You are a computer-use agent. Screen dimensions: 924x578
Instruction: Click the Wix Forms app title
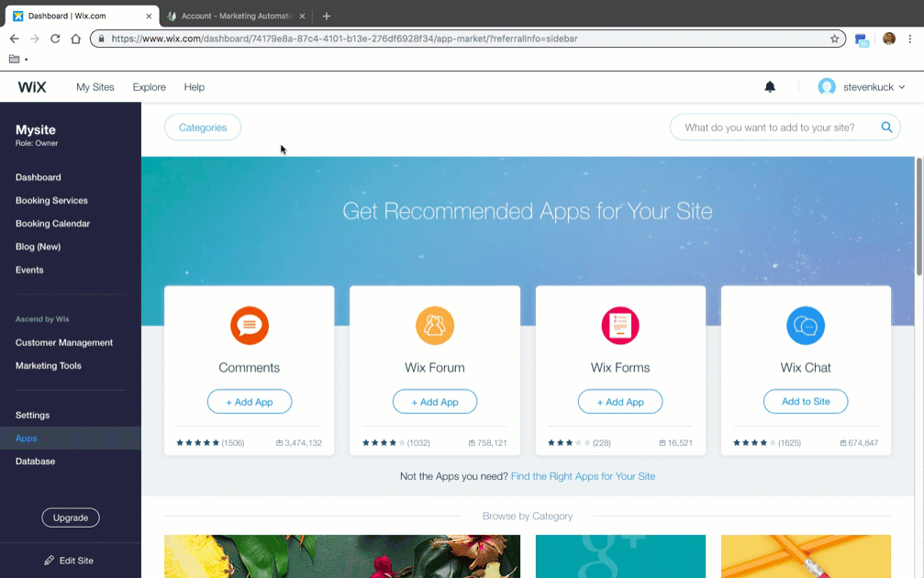pyautogui.click(x=620, y=368)
